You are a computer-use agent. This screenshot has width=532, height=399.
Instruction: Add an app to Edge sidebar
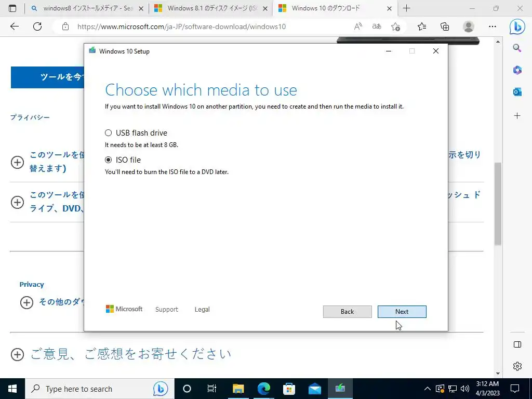coord(517,116)
